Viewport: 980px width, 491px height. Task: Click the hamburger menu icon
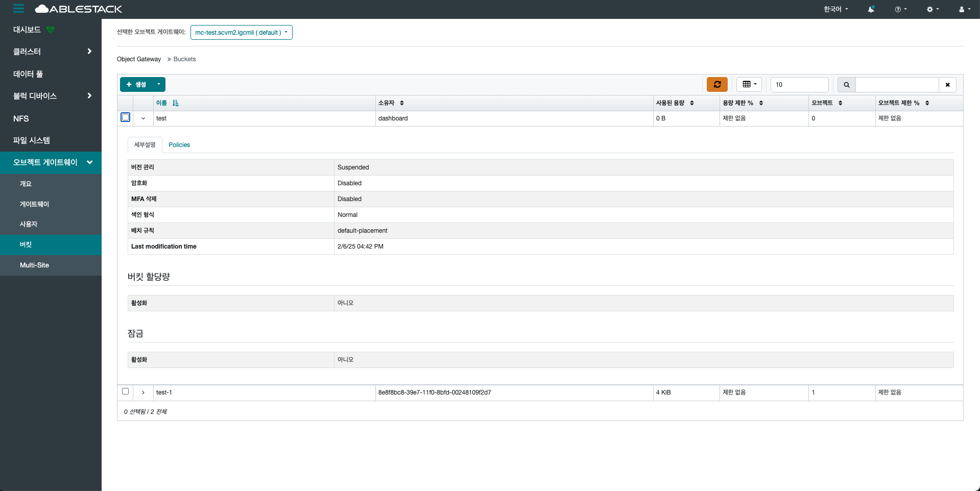pos(18,9)
